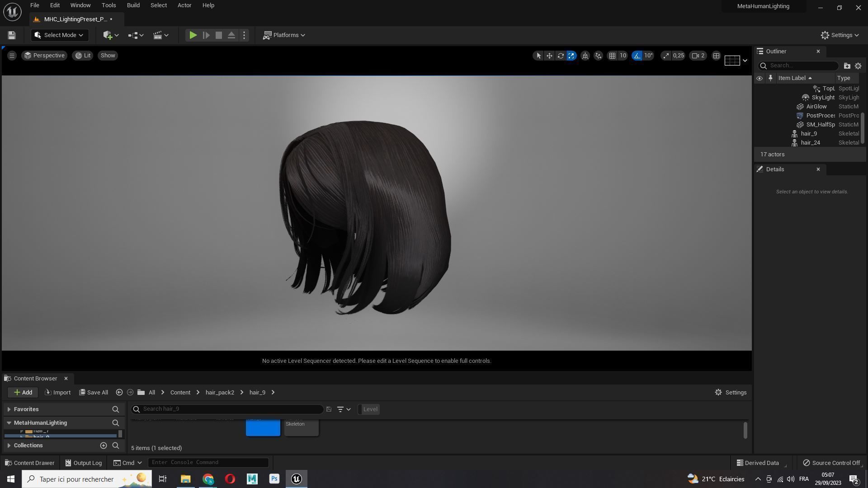868x488 pixels.
Task: Open the viewport Show flags menu
Action: pyautogui.click(x=108, y=56)
